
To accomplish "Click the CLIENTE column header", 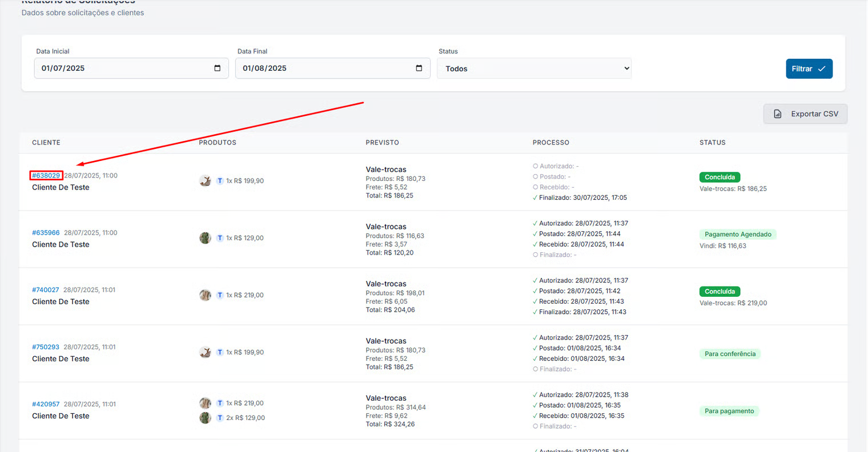I will coord(46,143).
